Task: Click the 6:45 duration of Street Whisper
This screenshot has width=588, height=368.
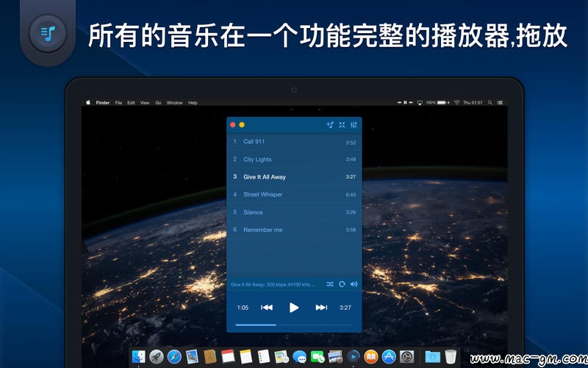Action: [351, 194]
